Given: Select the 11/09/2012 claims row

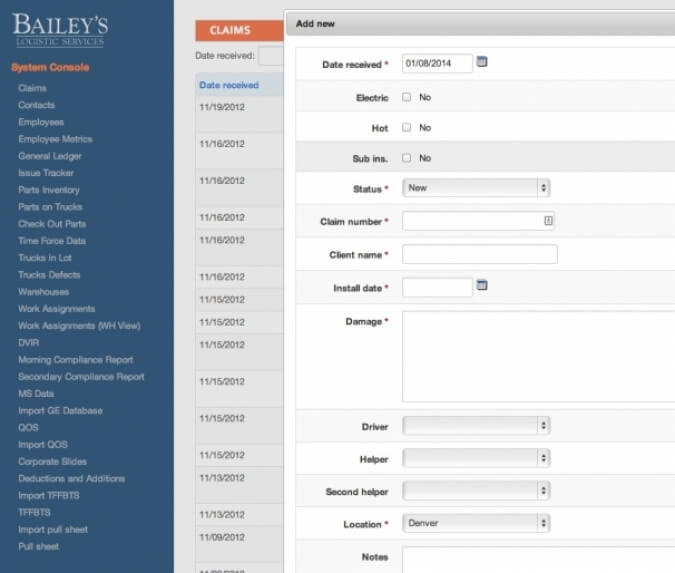Looking at the screenshot, I should click(239, 544).
